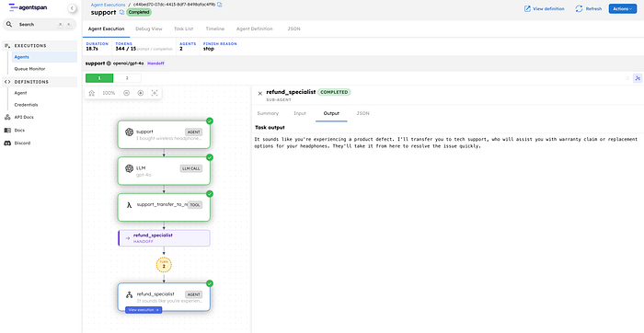
Task: Open Agents under Executions
Action: (x=45, y=57)
